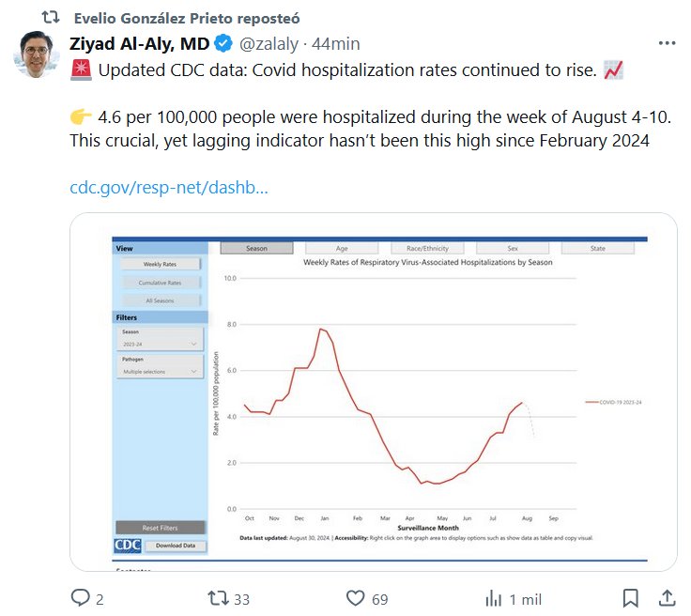Viewport: 691px width, 616px height.
Task: Click the blue verified badge
Action: (223, 43)
